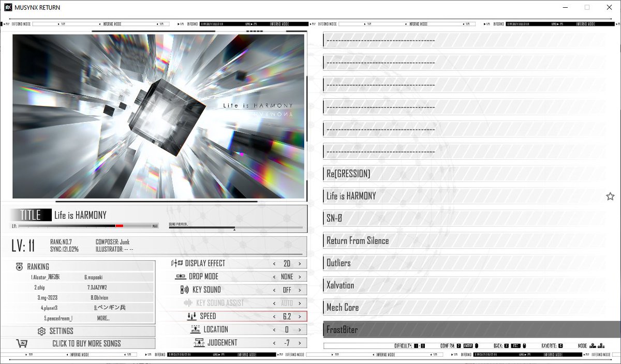Click the second Mode icon at bottom right
621x364 pixels.
click(601, 346)
